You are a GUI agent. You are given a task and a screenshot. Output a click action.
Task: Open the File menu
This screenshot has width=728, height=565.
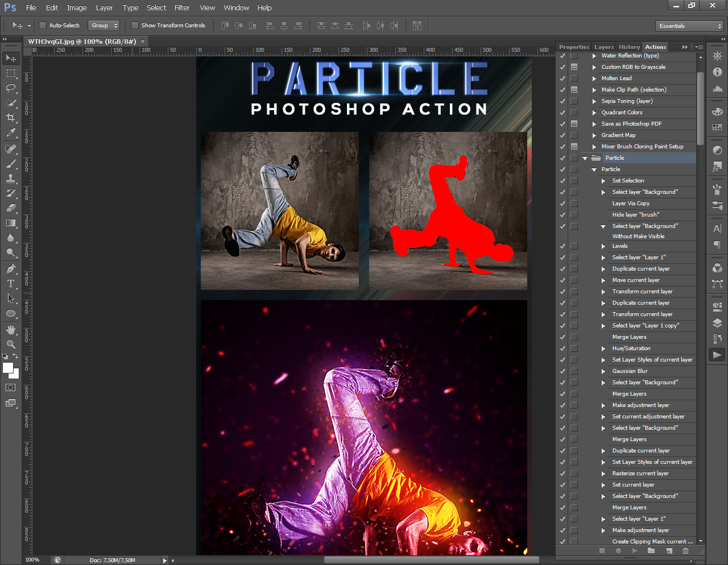pos(31,8)
